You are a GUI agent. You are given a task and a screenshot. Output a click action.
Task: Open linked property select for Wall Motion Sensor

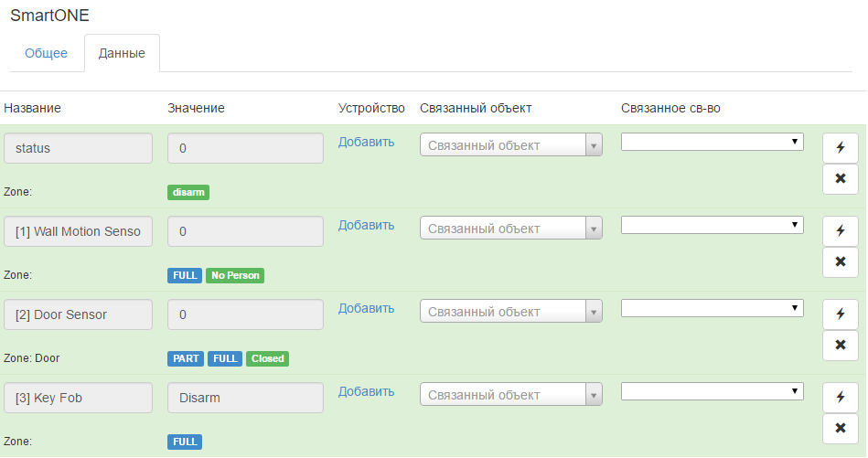point(712,225)
